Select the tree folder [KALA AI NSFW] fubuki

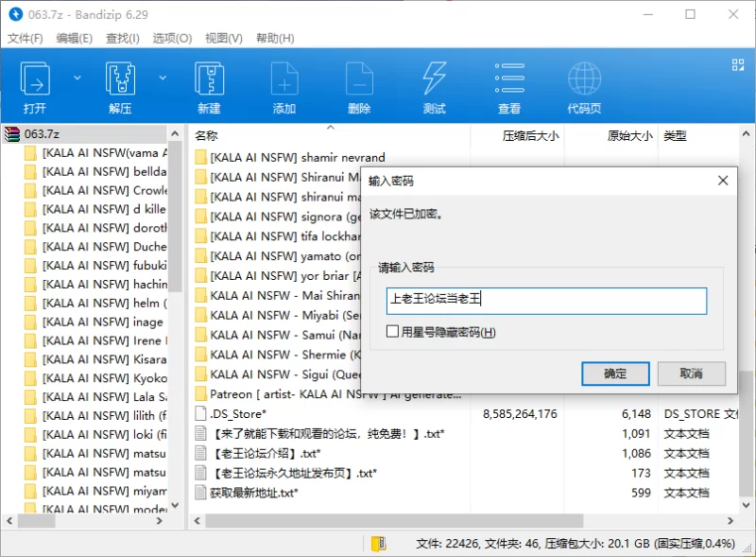104,265
